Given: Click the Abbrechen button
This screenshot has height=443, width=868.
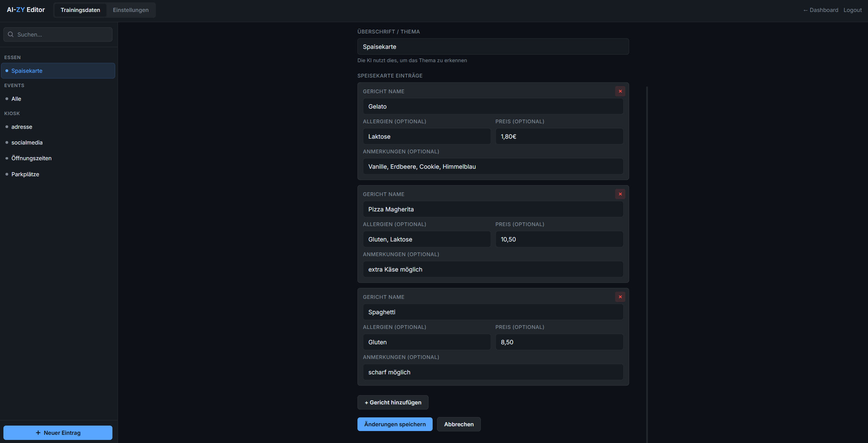Looking at the screenshot, I should point(459,424).
